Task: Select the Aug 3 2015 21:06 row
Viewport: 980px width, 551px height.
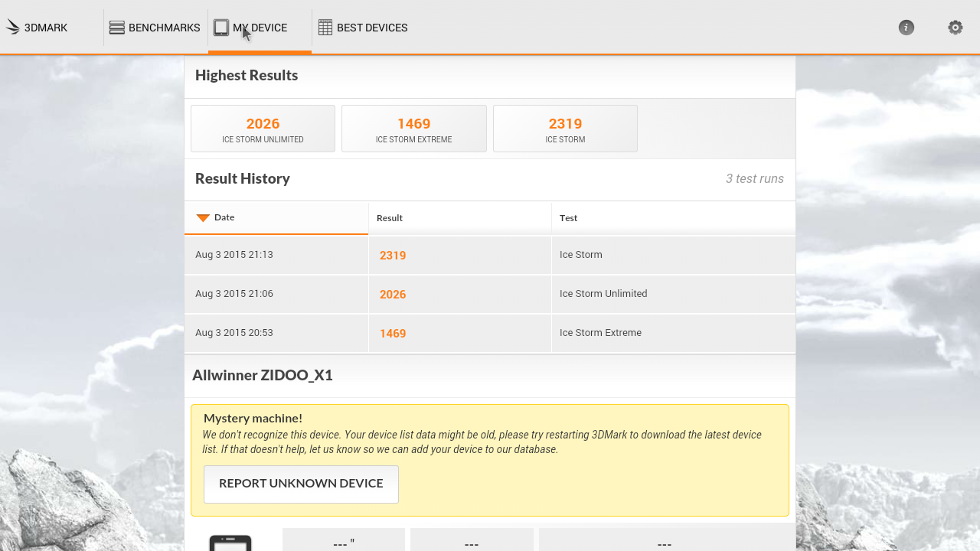Action: (490, 294)
